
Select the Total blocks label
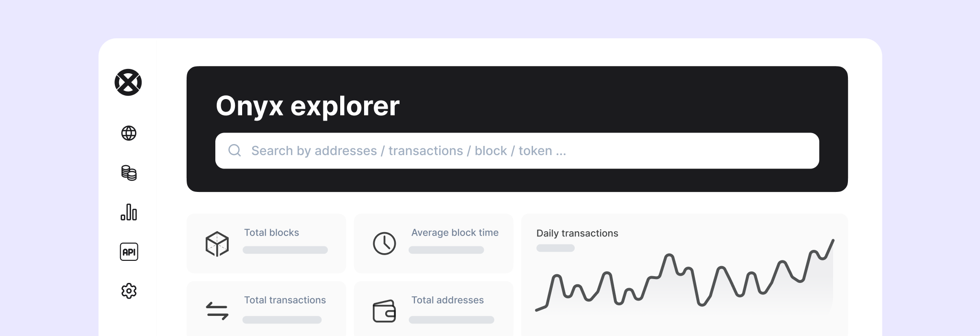(271, 233)
